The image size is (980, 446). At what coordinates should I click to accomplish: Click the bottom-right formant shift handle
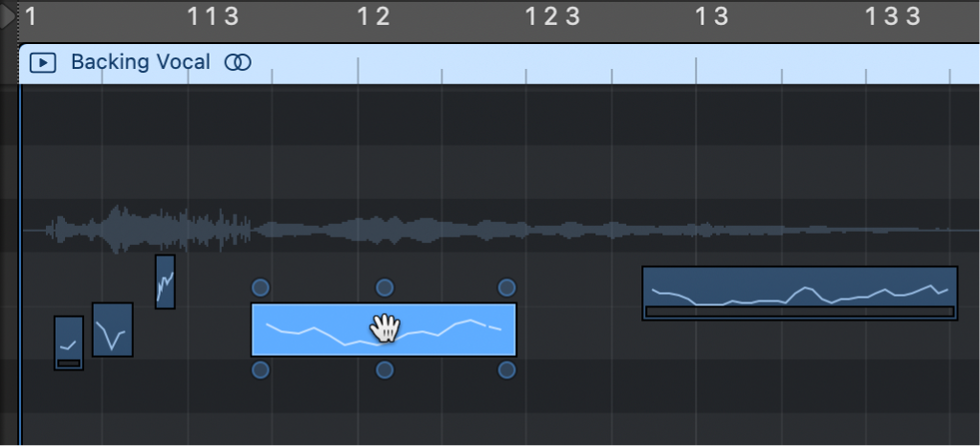tap(507, 370)
